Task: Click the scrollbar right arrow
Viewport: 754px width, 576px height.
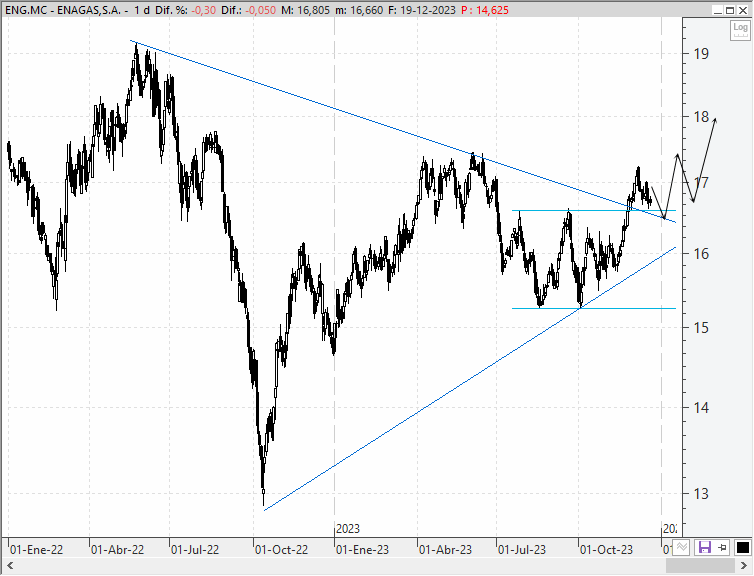Action: 742,565
